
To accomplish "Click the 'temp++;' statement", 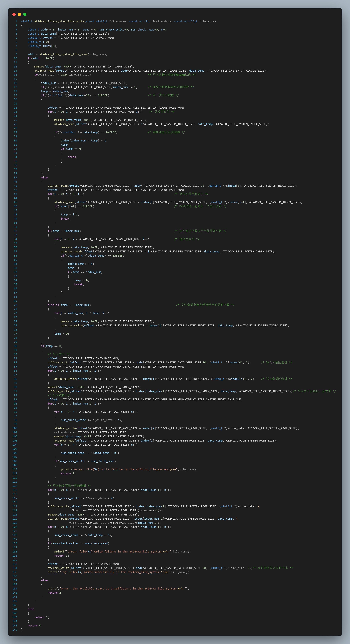I will click(73, 268).
